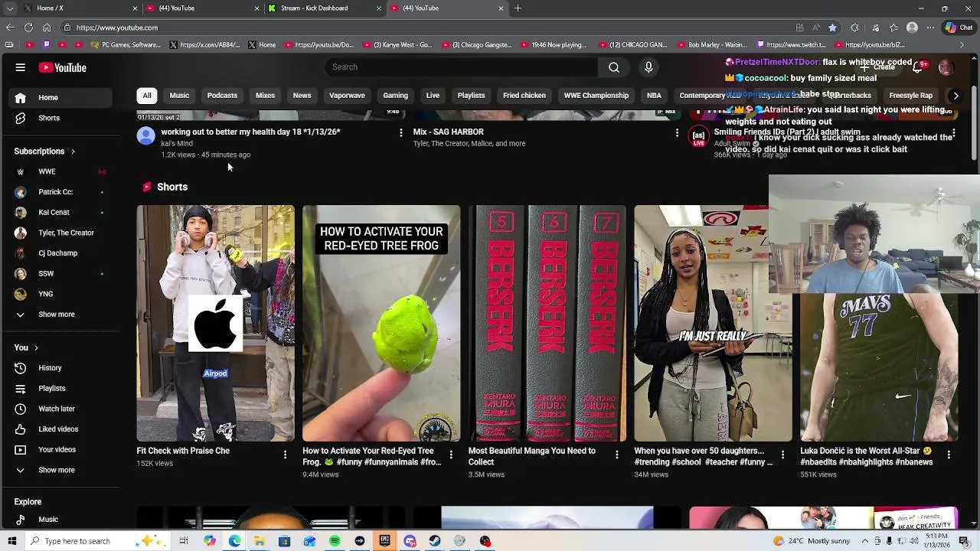Screen dimensions: 980x551
Task: Open Windows Start menu
Action: click(12, 541)
